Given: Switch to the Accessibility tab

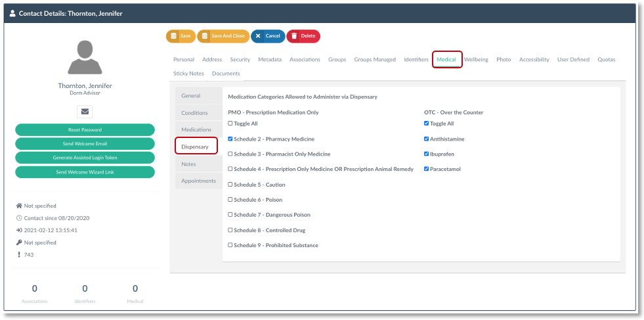Looking at the screenshot, I should (534, 60).
